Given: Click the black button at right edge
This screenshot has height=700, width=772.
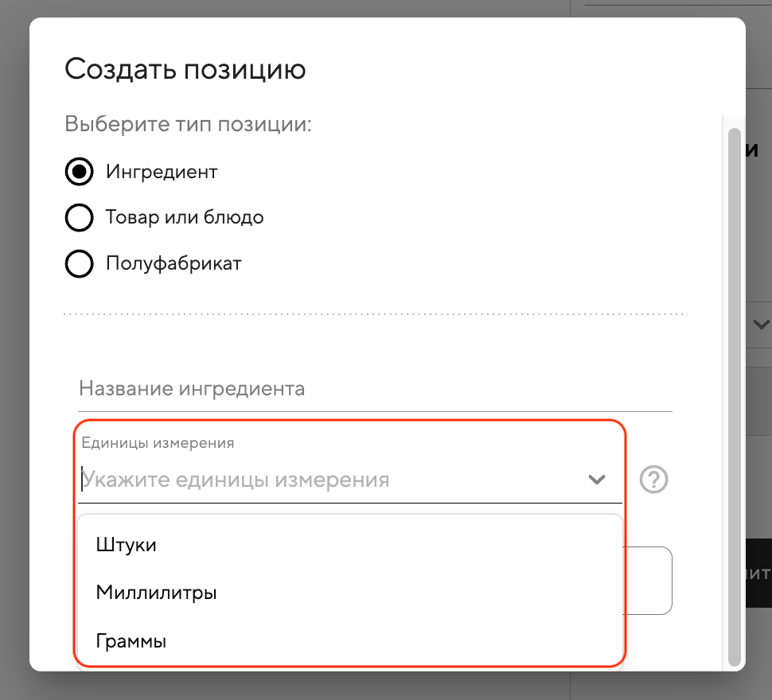Looking at the screenshot, I should click(x=758, y=573).
